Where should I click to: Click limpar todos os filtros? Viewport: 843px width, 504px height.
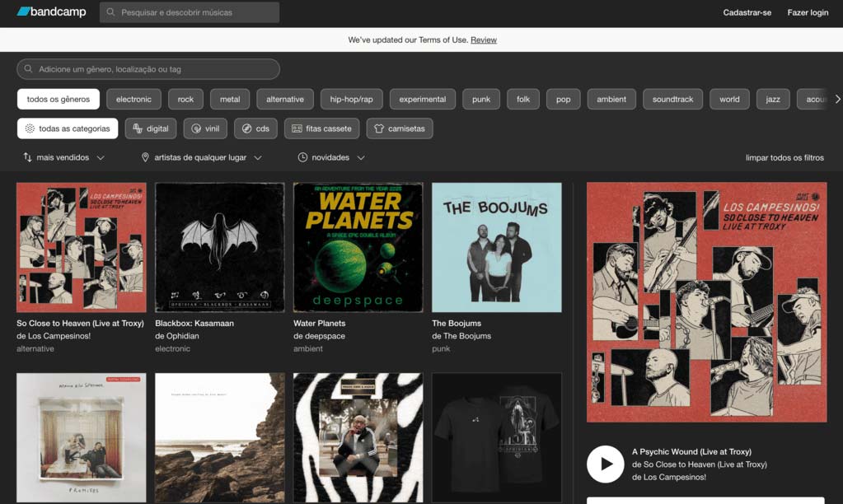pyautogui.click(x=784, y=157)
